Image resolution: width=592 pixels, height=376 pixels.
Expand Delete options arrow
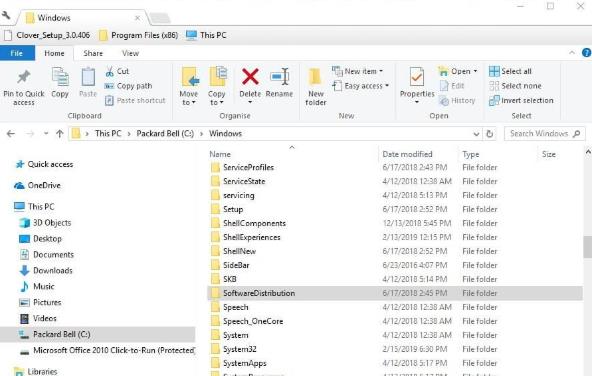pyautogui.click(x=250, y=102)
